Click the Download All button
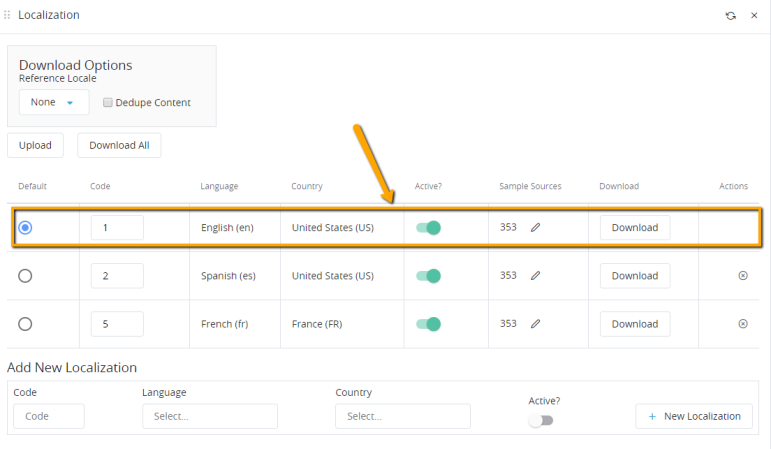 coord(119,145)
